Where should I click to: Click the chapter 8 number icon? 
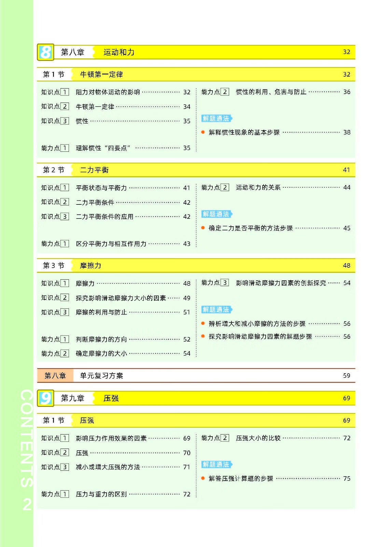tap(45, 52)
